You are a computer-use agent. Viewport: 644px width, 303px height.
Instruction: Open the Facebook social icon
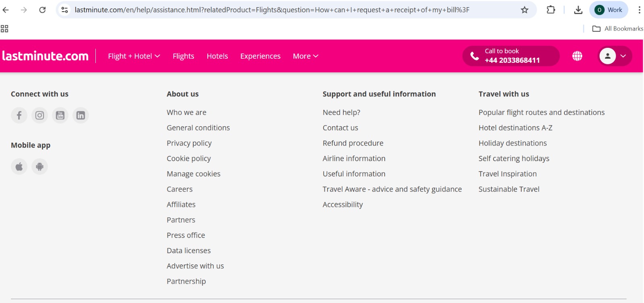(19, 116)
